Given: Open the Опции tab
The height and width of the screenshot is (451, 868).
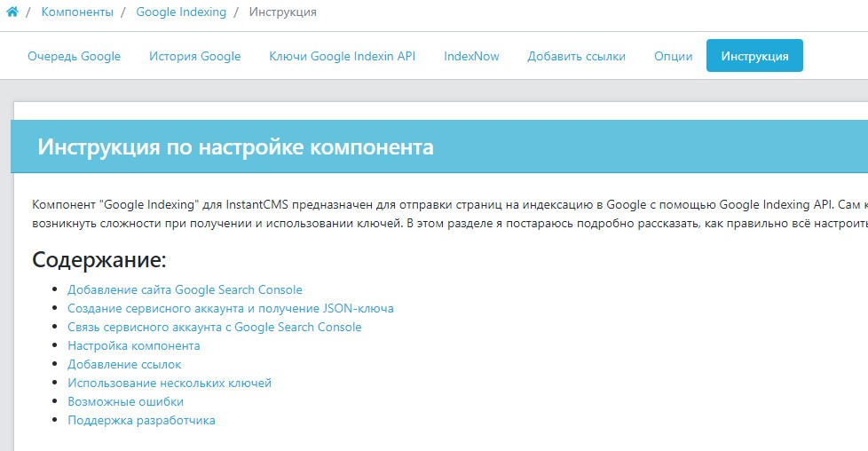Looking at the screenshot, I should coord(673,56).
